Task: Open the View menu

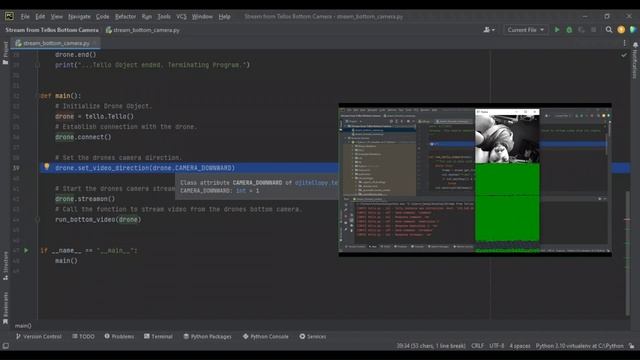Action: (56, 17)
